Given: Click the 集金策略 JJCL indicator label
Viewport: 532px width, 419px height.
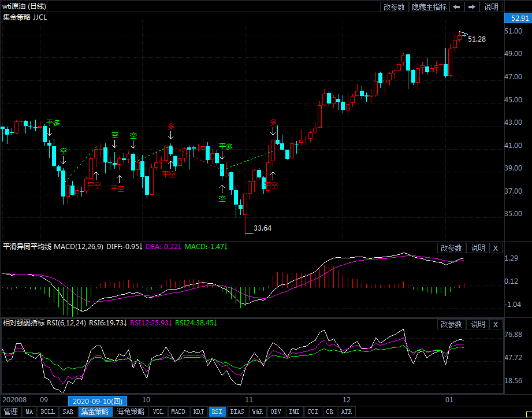Looking at the screenshot, I should click(x=25, y=17).
